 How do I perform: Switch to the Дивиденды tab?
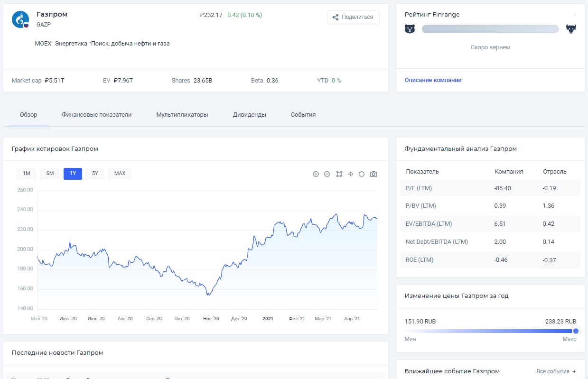coord(249,115)
